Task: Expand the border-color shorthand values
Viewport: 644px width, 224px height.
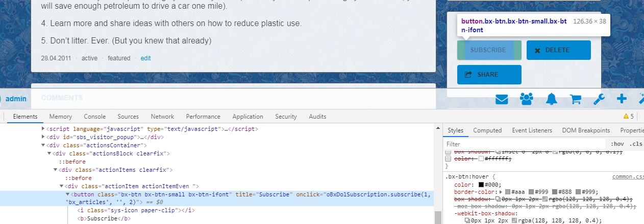Action: pos(493,192)
